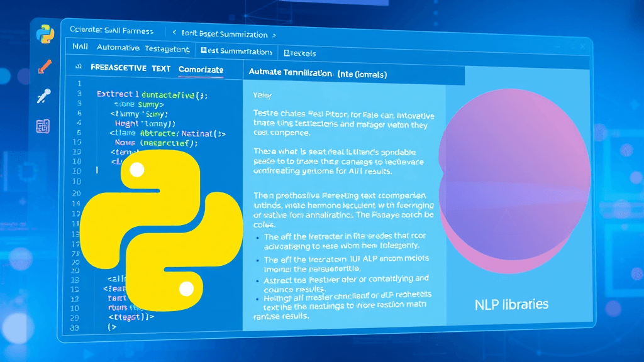Click the right chevron after Summization

(x=274, y=36)
